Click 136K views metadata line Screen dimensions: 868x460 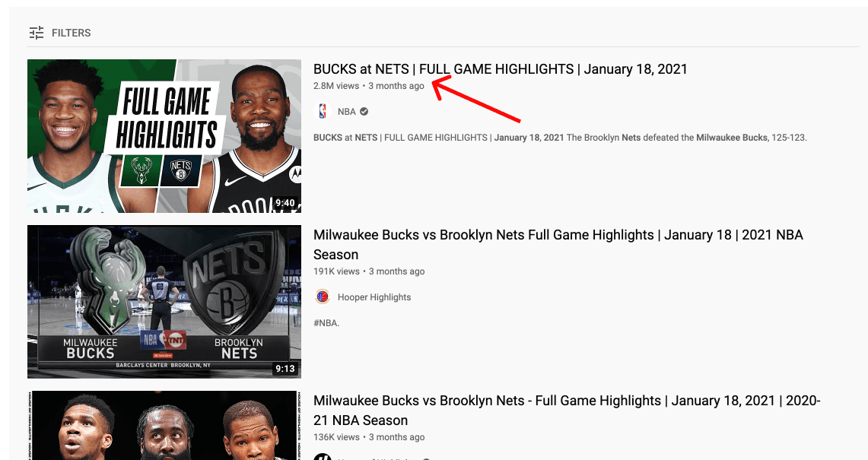369,436
